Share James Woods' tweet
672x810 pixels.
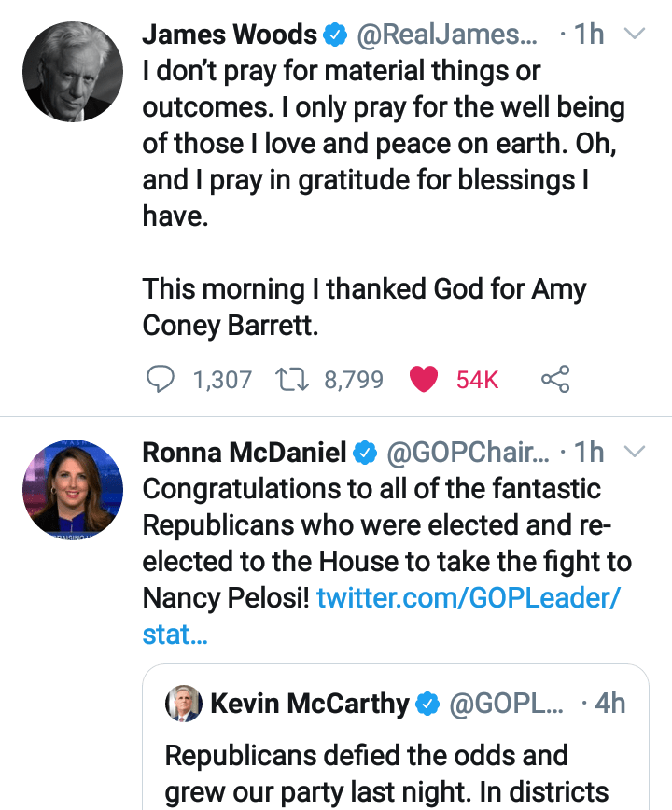point(554,379)
